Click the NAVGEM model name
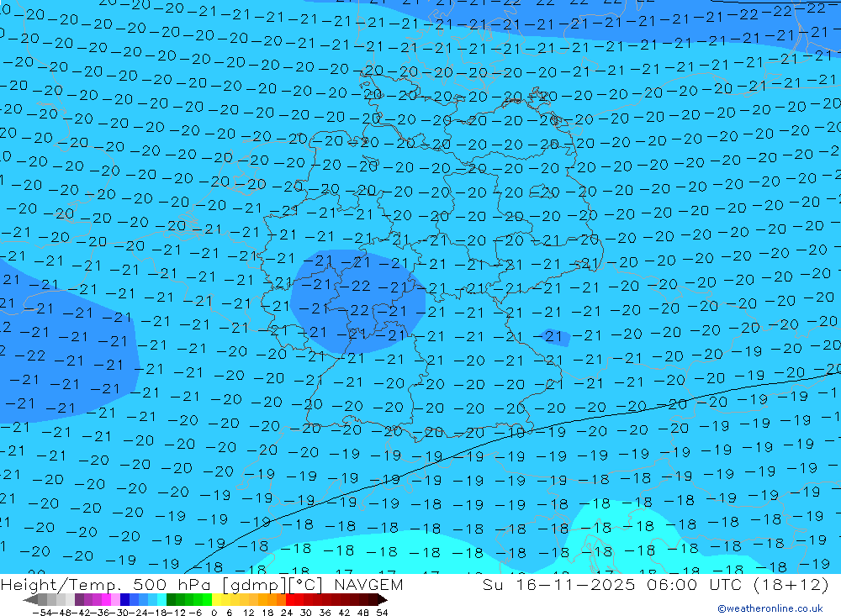Image resolution: width=841 pixels, height=616 pixels. pos(368,584)
